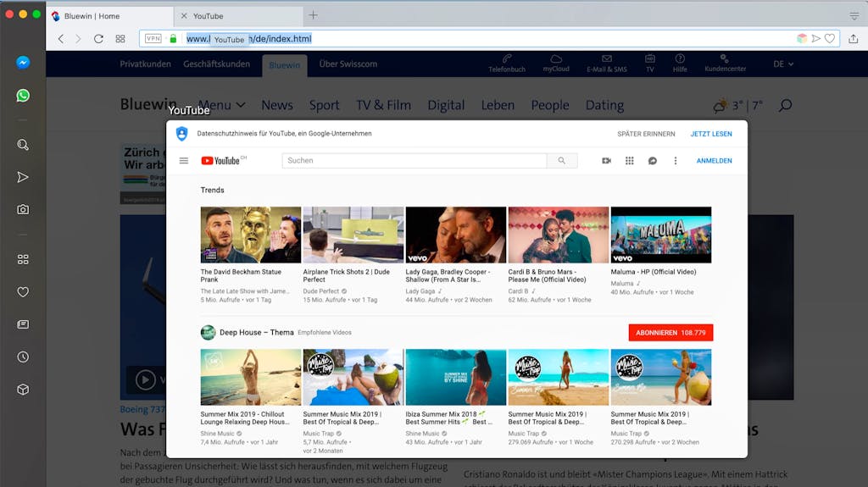This screenshot has width=868, height=487.
Task: Expand the Bluewin Menu dropdown
Action: [222, 104]
